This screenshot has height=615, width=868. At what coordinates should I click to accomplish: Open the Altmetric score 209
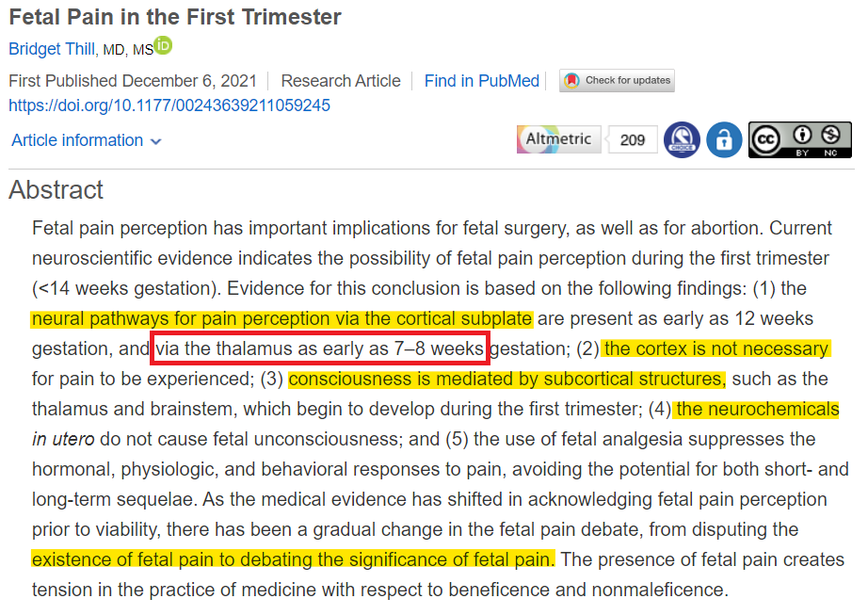633,139
